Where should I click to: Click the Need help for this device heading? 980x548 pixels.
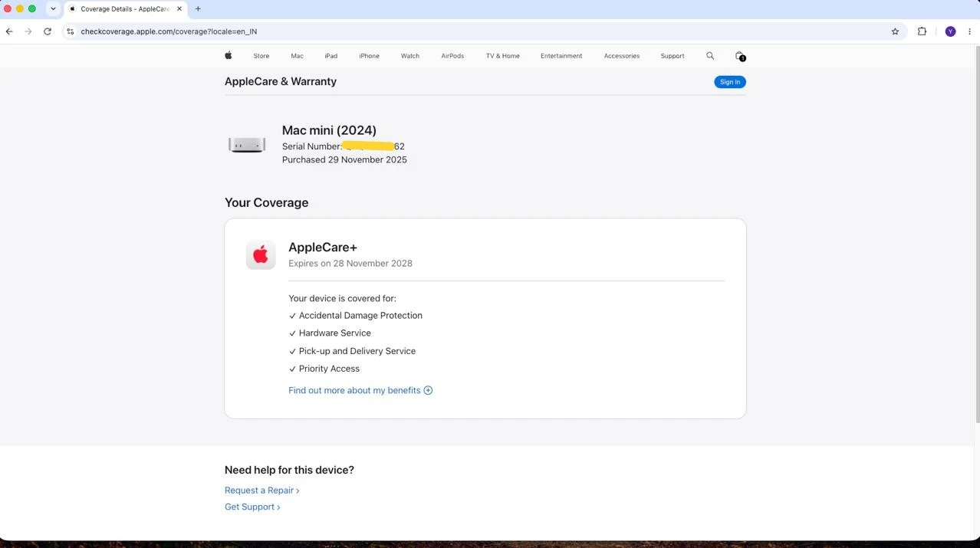(x=289, y=470)
